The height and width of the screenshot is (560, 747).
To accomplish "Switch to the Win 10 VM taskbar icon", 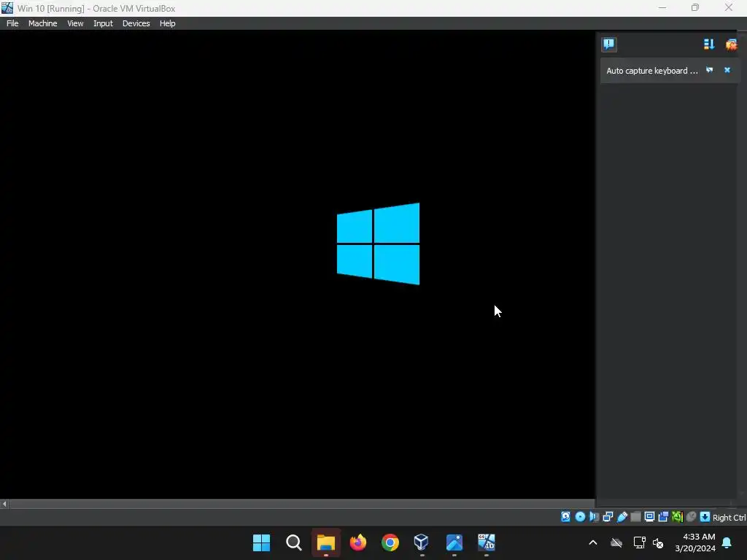I will point(487,542).
